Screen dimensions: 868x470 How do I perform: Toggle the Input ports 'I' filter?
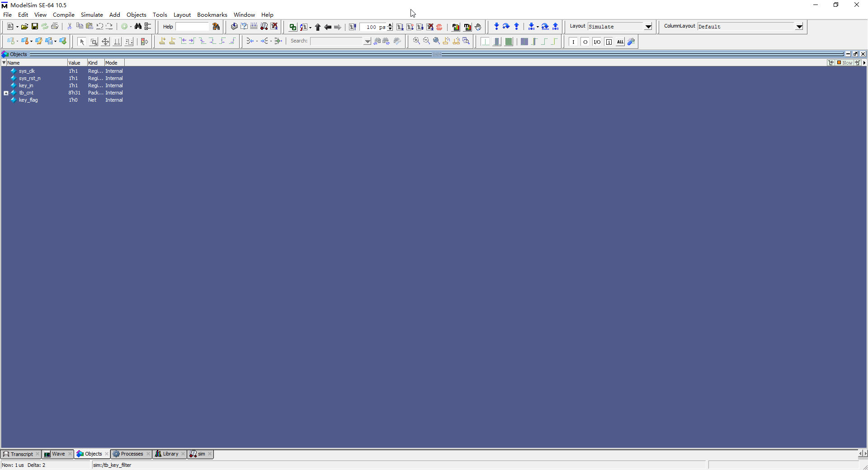click(573, 42)
